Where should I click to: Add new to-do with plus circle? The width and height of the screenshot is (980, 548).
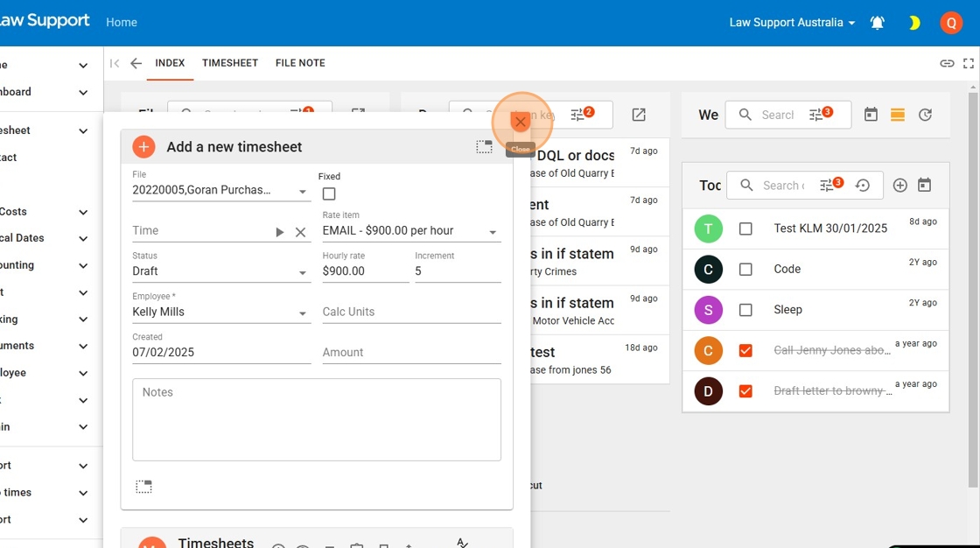click(900, 186)
